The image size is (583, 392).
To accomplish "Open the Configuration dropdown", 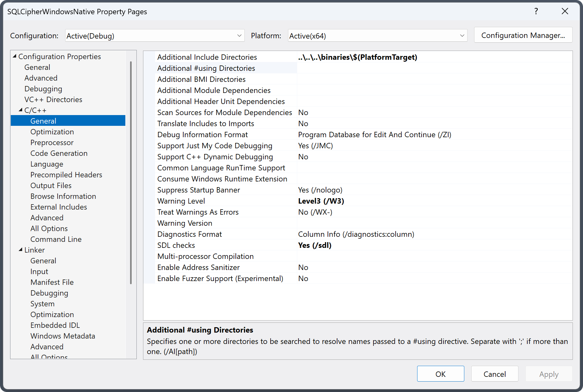I will tap(155, 36).
